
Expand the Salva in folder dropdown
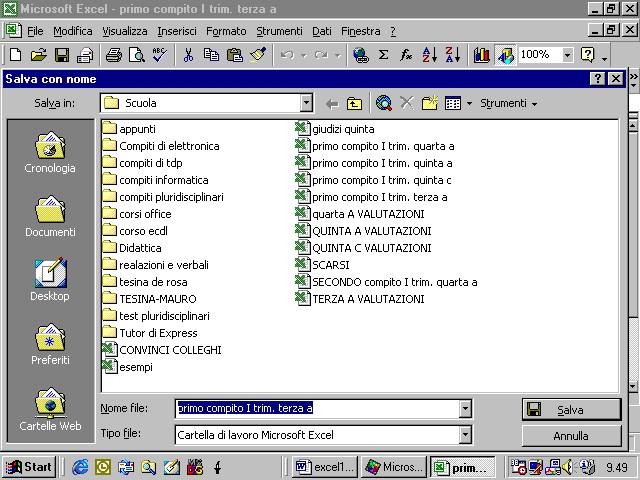pos(306,103)
